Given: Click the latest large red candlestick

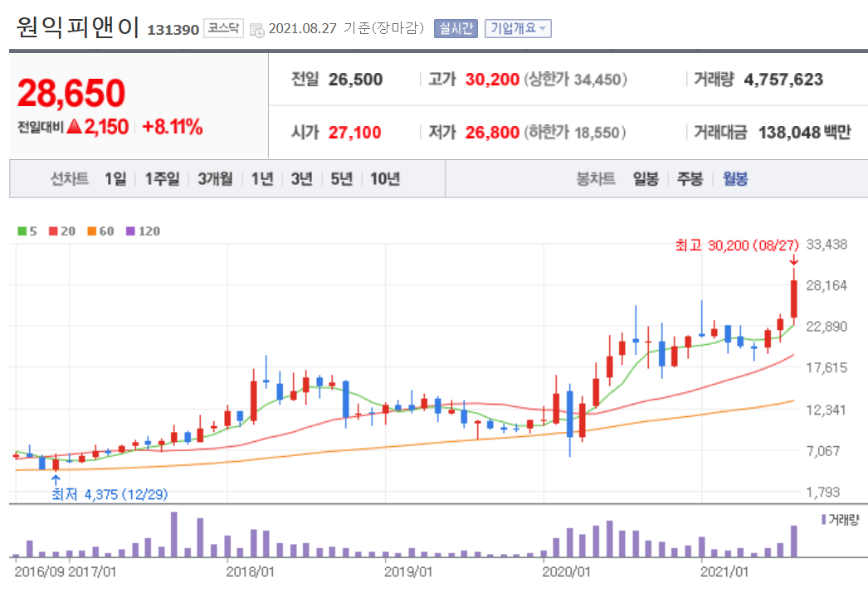Looking at the screenshot, I should pyautogui.click(x=794, y=298).
